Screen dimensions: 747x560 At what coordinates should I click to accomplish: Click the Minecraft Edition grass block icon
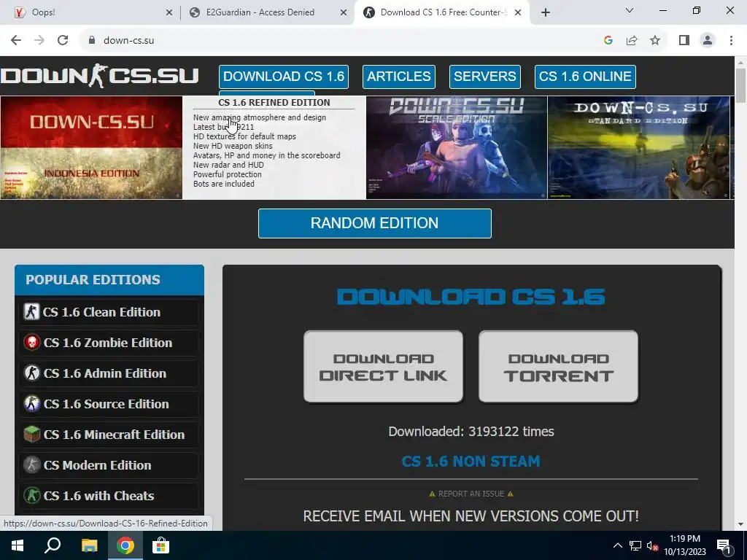tap(32, 434)
